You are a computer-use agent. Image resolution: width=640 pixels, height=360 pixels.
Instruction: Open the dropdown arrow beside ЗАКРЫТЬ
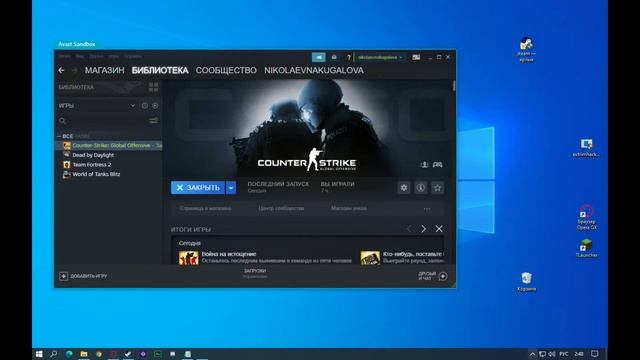[x=231, y=188]
